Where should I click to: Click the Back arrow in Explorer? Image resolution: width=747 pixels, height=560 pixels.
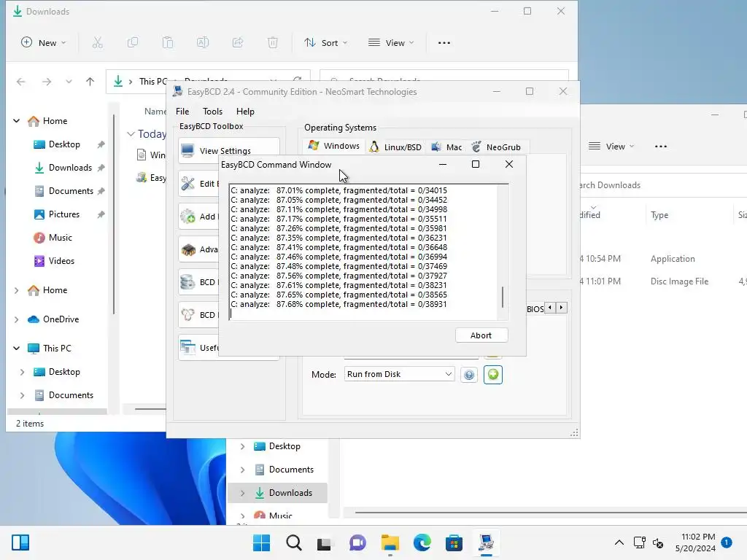(21, 82)
